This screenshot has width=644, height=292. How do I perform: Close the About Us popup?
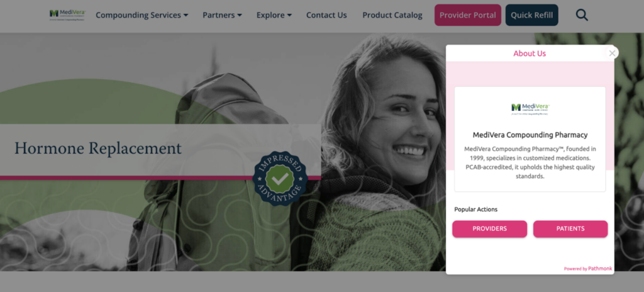pos(612,53)
